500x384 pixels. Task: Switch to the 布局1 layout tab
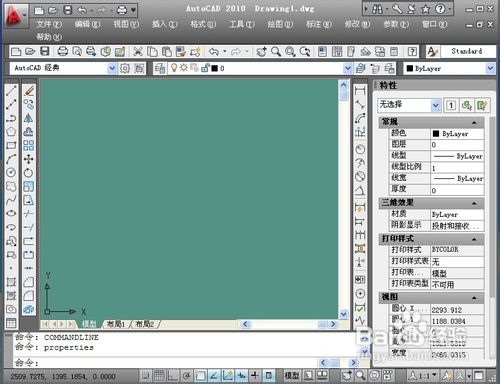pos(116,324)
